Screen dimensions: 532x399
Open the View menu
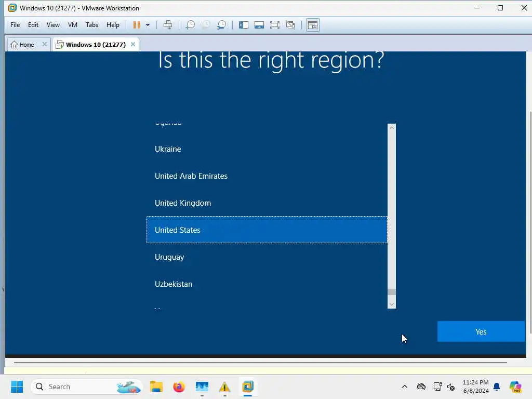click(x=53, y=25)
